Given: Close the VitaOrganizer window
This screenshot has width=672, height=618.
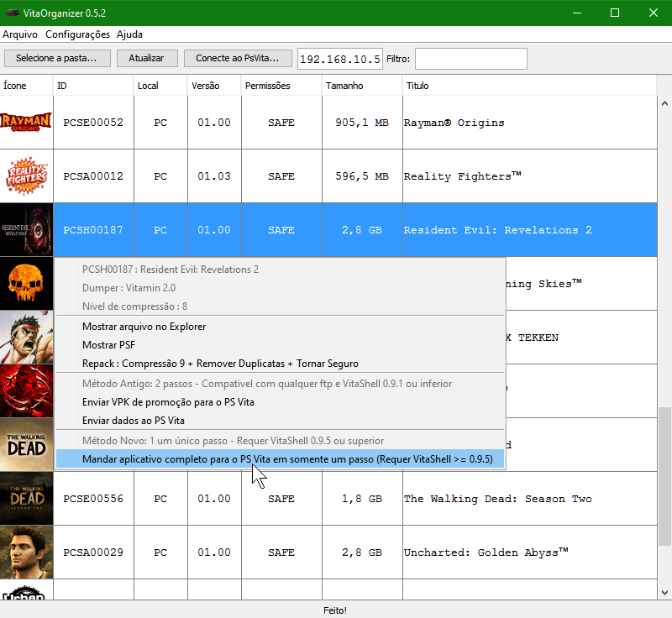Looking at the screenshot, I should (x=653, y=13).
